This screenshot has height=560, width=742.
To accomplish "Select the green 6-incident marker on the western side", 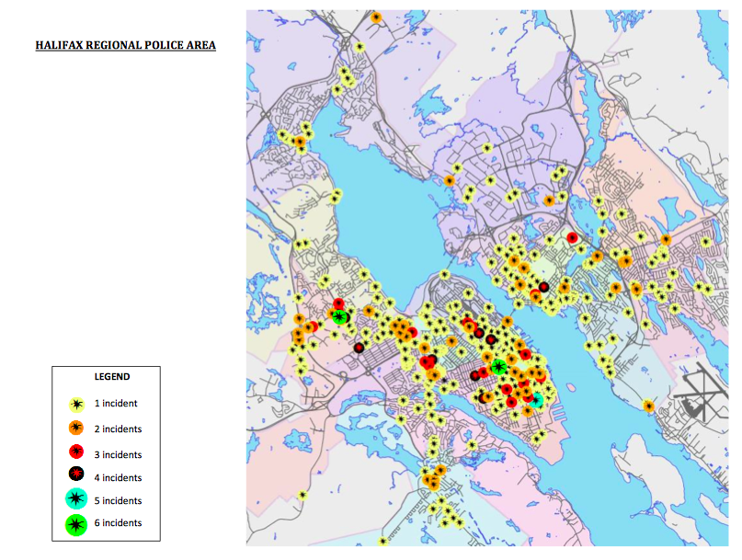I will pos(340,317).
